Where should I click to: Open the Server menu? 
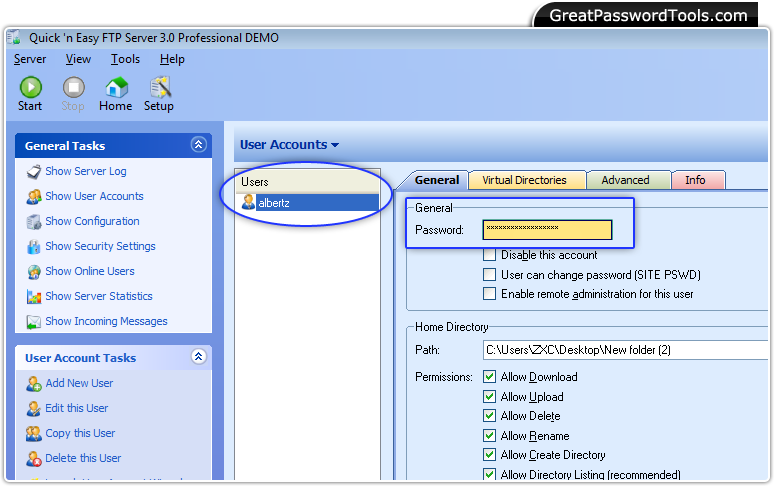tap(30, 59)
